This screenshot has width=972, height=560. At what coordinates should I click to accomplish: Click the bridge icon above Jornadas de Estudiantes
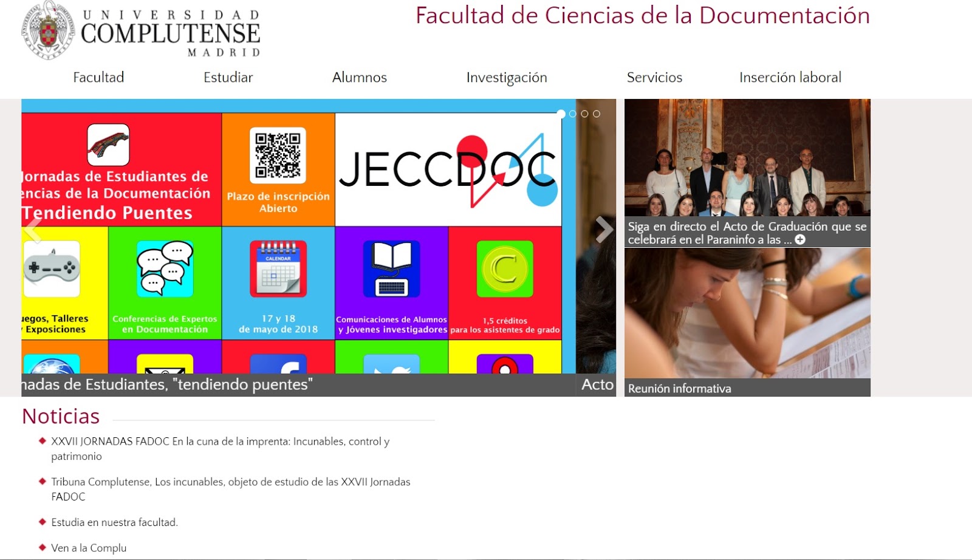point(108,145)
